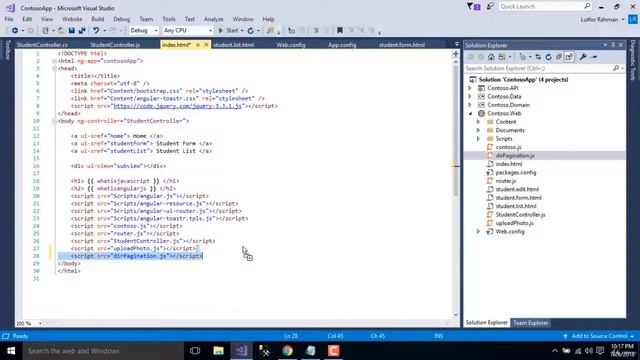Open Properties with the wrench icon
This screenshot has width=640, height=360.
click(583, 57)
